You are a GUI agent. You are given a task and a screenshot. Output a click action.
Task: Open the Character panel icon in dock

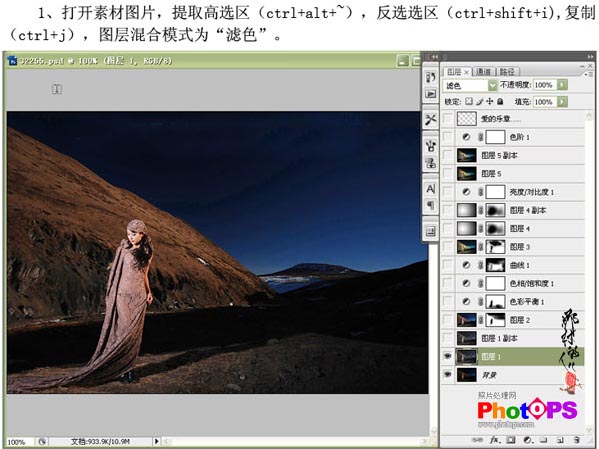tap(431, 189)
